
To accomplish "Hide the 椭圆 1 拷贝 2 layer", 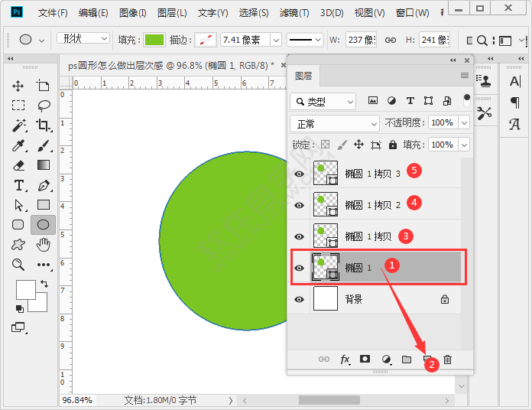I will point(300,205).
